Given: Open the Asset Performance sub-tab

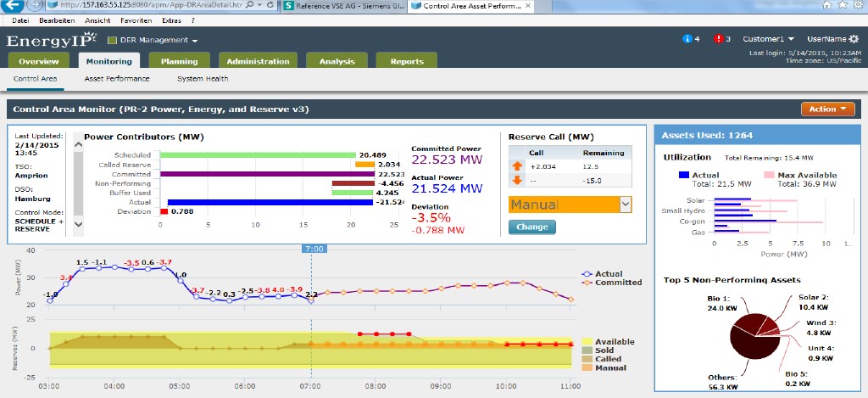Looking at the screenshot, I should pyautogui.click(x=117, y=79).
